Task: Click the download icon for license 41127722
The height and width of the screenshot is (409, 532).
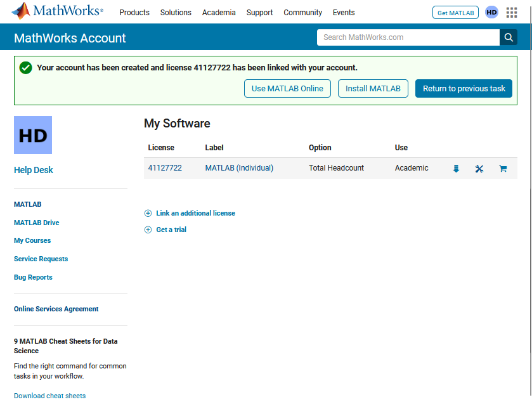Action: click(x=456, y=169)
